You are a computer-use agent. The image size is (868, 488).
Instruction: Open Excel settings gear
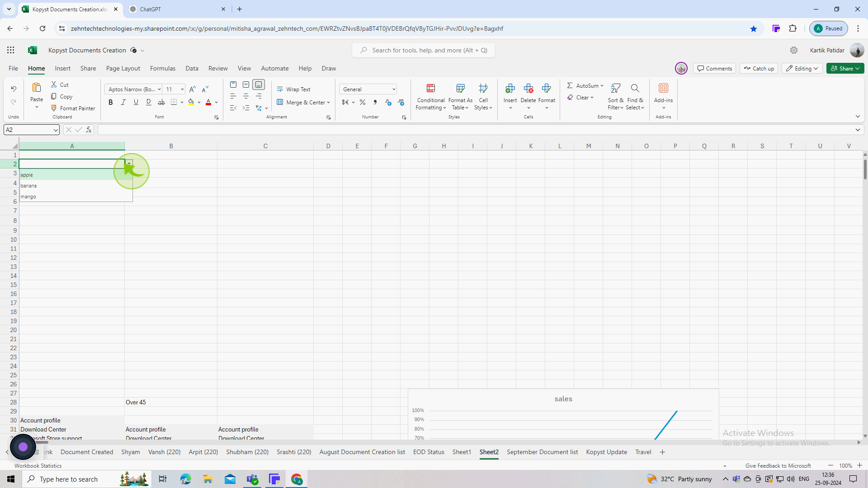point(794,50)
